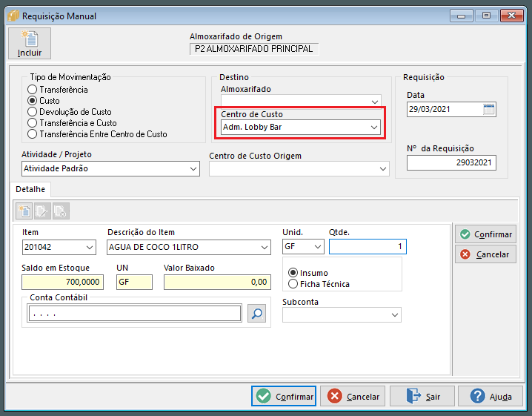Click the Qtde. quantity input field

[x=368, y=246]
